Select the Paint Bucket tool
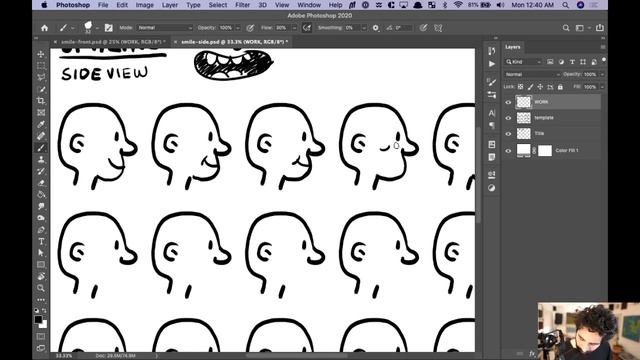Screen dimensions: 640x360 [41, 195]
